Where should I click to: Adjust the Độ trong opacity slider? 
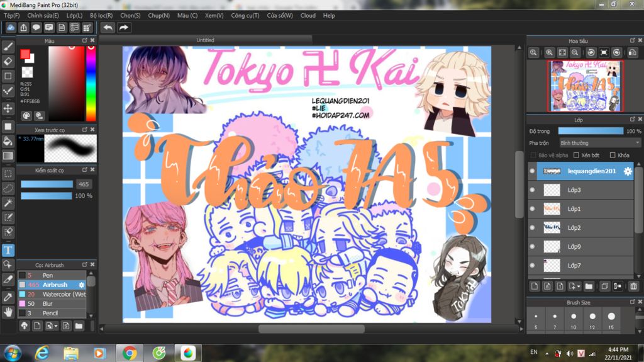[x=590, y=131]
